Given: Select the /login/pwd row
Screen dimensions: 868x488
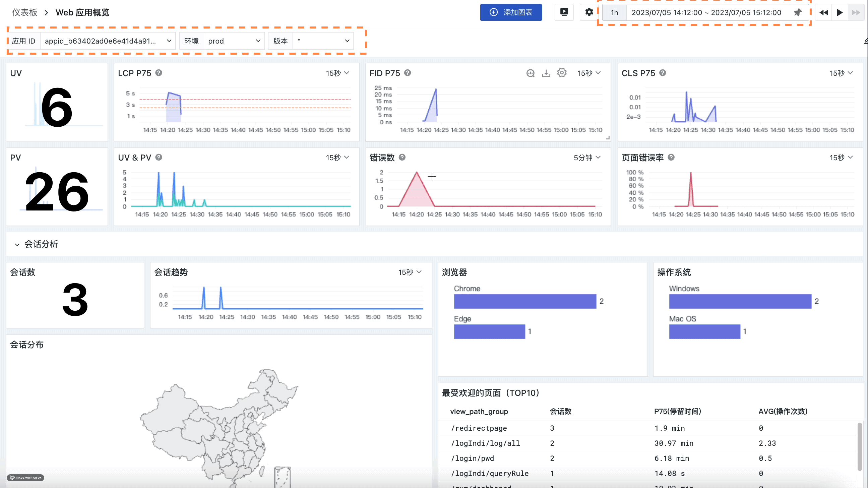Looking at the screenshot, I should [647, 459].
